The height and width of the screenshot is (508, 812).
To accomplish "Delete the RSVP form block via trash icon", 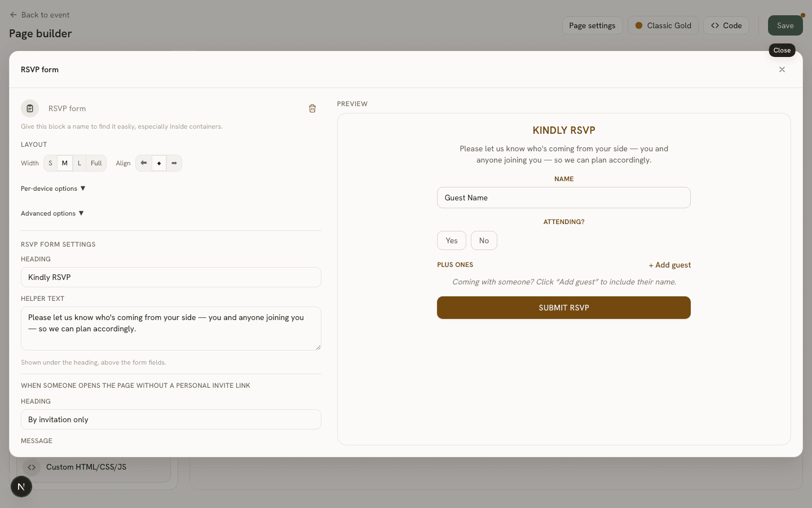I will point(312,108).
